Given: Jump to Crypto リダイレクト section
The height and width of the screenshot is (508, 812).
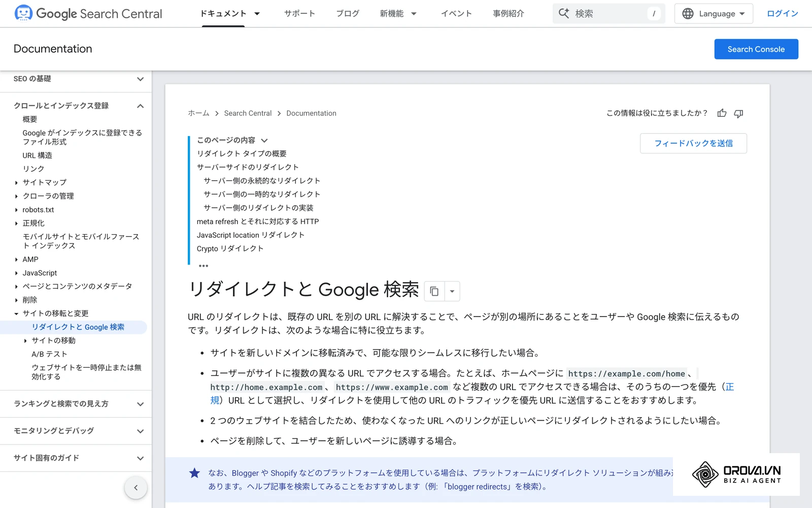Looking at the screenshot, I should [x=230, y=248].
